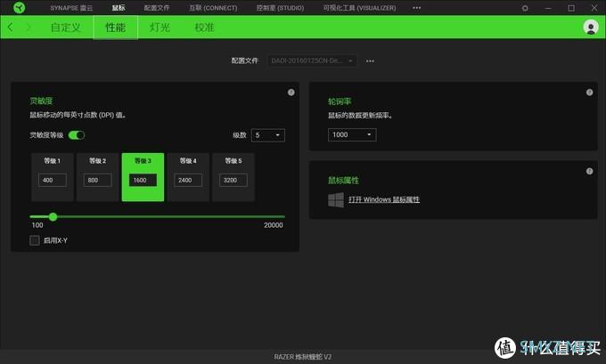Image resolution: width=606 pixels, height=364 pixels.
Task: Click the 鼠标属性 section heading
Action: (x=344, y=181)
